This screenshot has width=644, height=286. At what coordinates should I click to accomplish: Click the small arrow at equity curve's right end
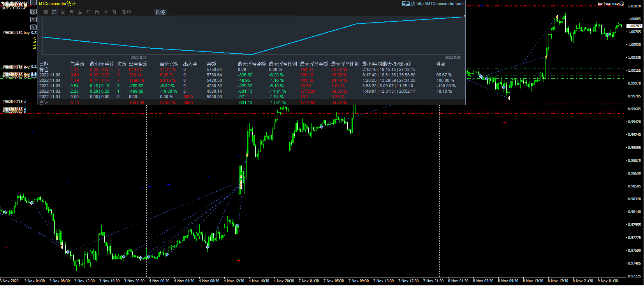[x=465, y=16]
